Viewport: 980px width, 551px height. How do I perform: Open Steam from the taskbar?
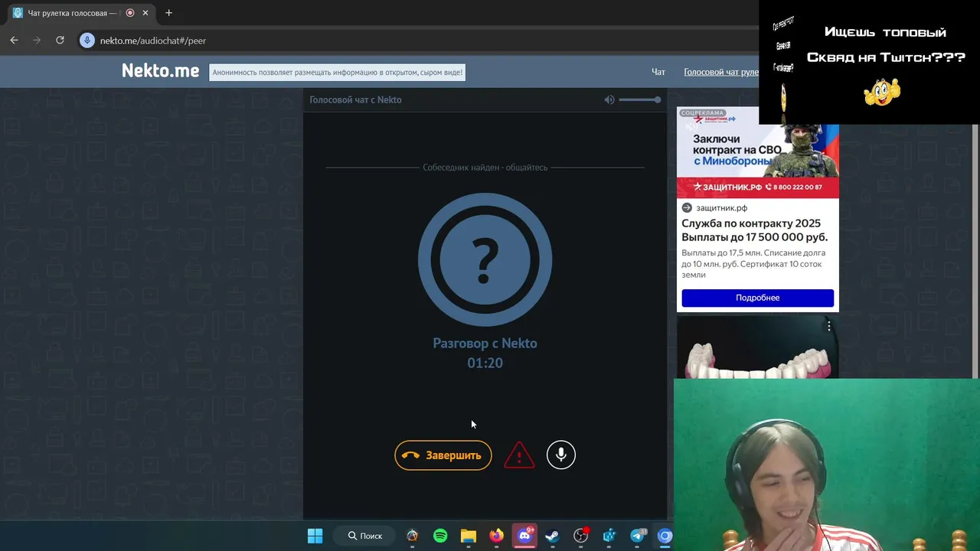[552, 536]
